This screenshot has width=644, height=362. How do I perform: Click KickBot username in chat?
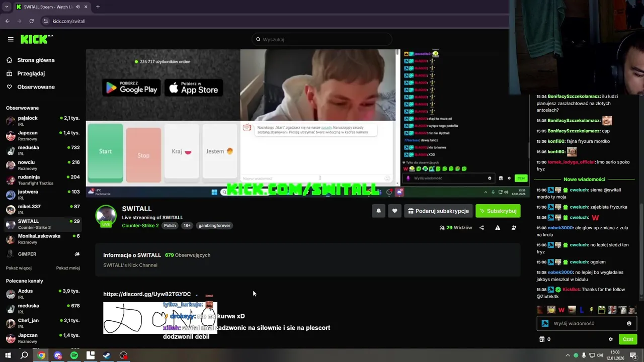coord(571,290)
